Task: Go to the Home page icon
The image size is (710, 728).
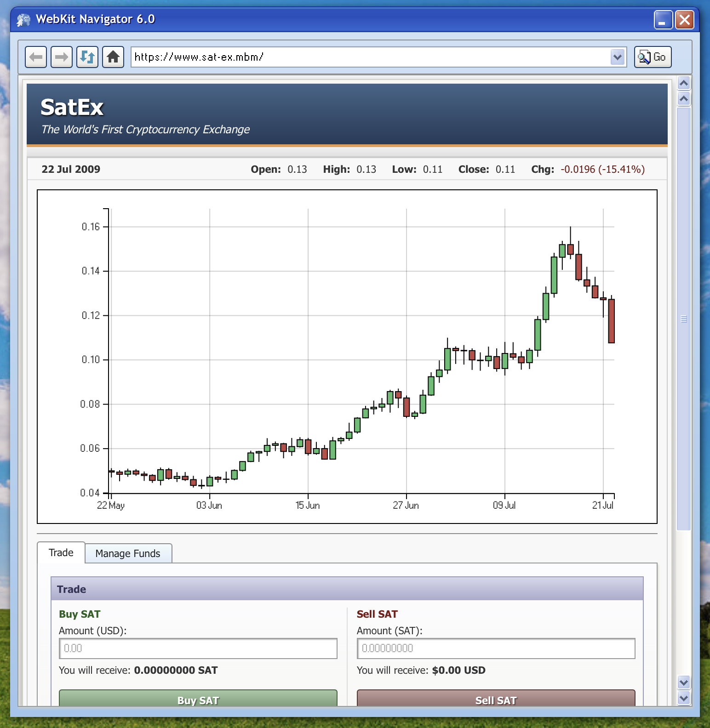Action: [x=113, y=57]
